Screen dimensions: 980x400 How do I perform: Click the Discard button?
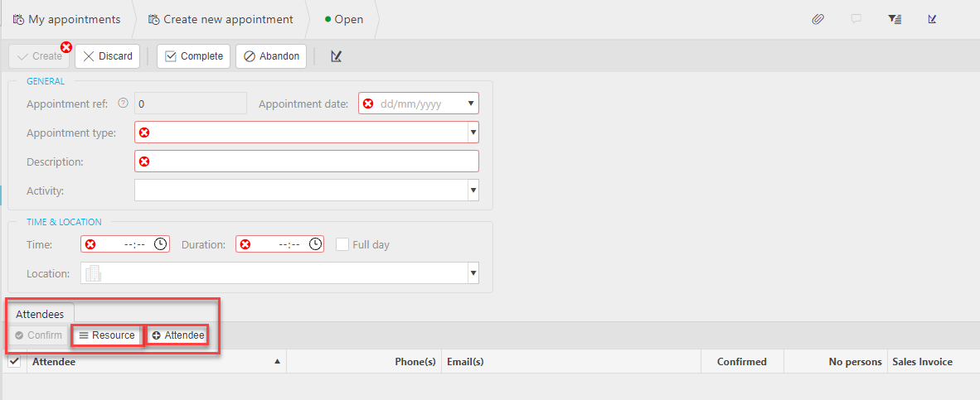pyautogui.click(x=108, y=56)
